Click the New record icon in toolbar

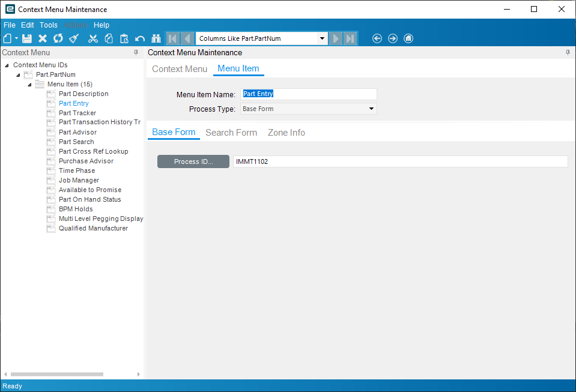[7, 38]
